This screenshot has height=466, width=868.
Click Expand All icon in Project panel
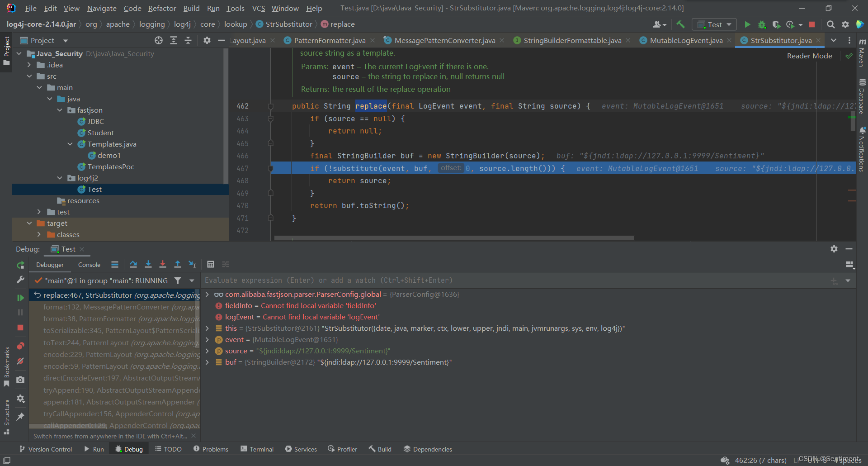point(174,40)
